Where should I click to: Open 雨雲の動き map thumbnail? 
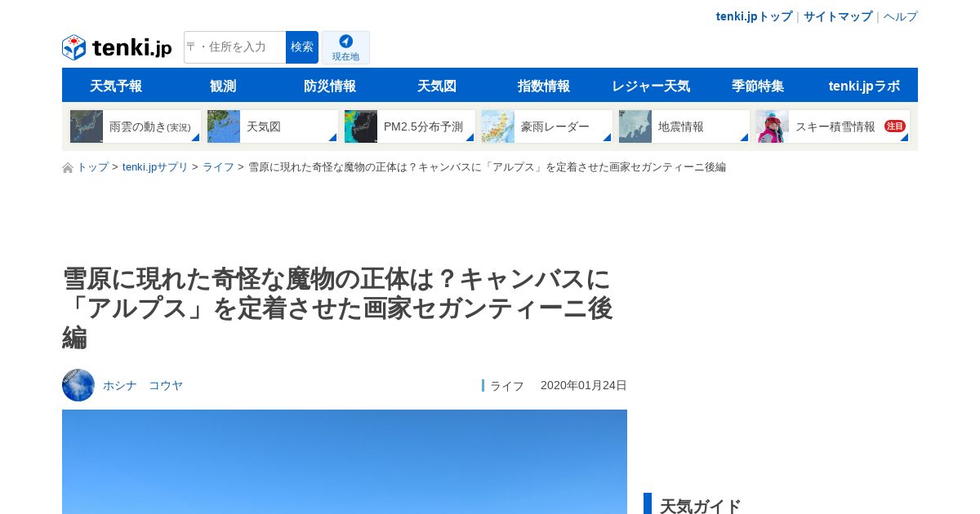coord(87,126)
